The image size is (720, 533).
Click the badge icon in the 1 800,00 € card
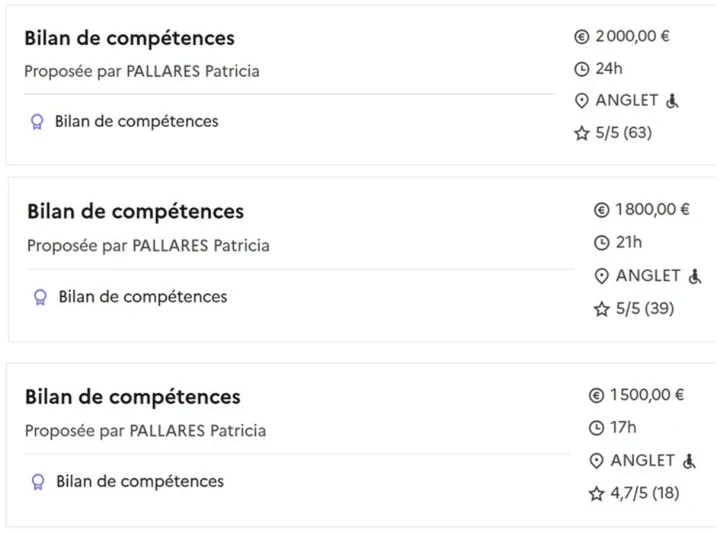pyautogui.click(x=40, y=297)
